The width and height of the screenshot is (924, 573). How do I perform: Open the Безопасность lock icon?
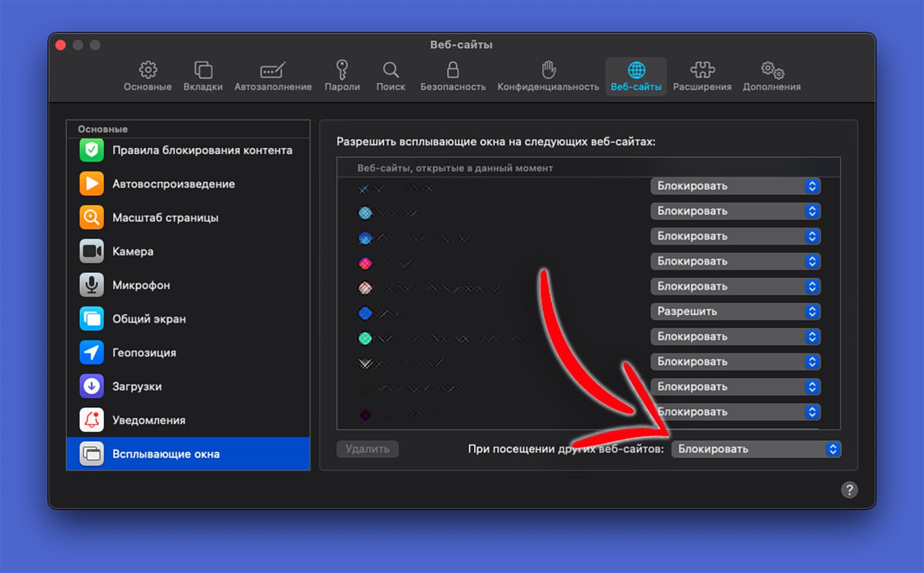click(x=453, y=70)
